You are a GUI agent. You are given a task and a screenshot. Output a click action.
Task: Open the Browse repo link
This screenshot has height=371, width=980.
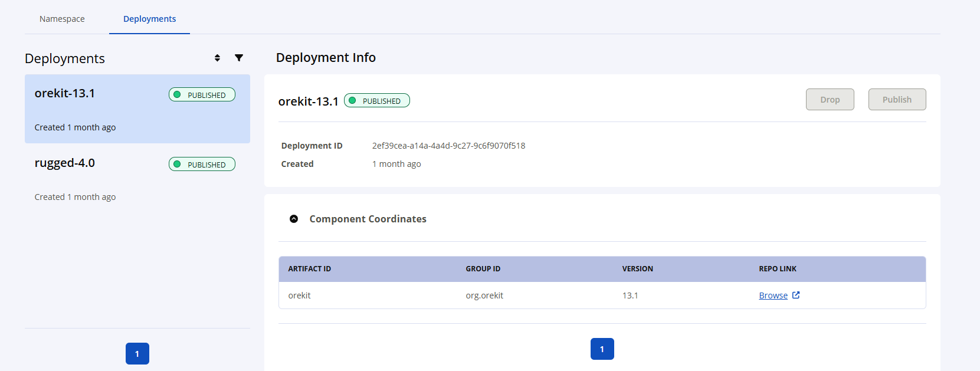click(773, 296)
